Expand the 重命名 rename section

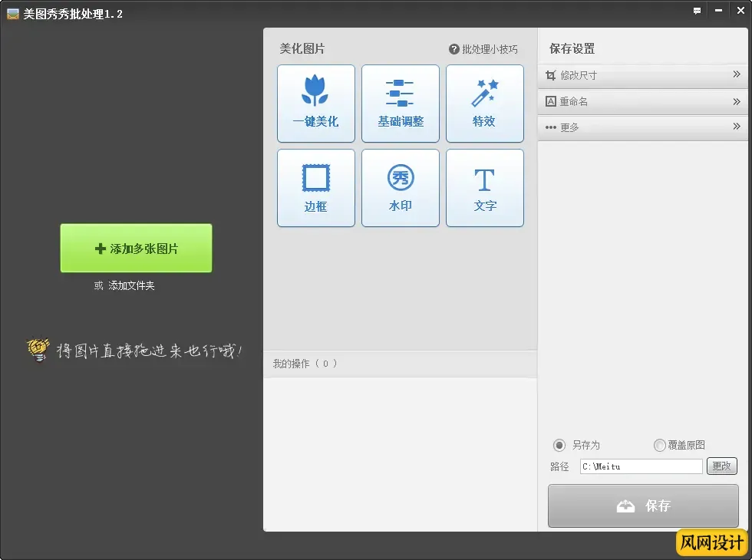[642, 101]
